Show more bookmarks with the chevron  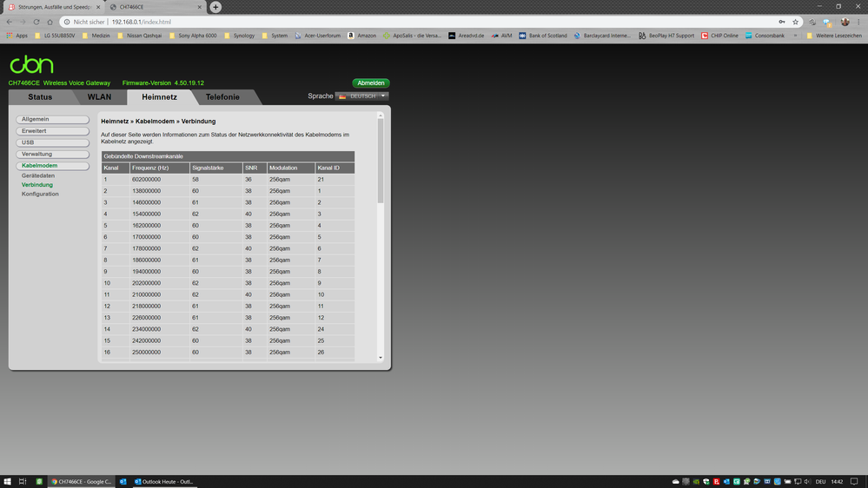[x=796, y=36]
